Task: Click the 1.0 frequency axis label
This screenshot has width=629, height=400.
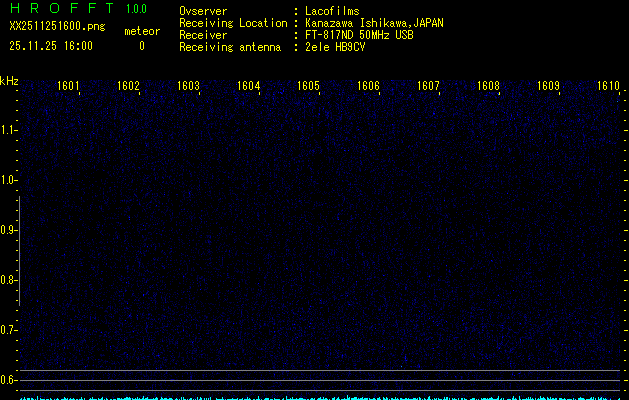Action: 9,180
